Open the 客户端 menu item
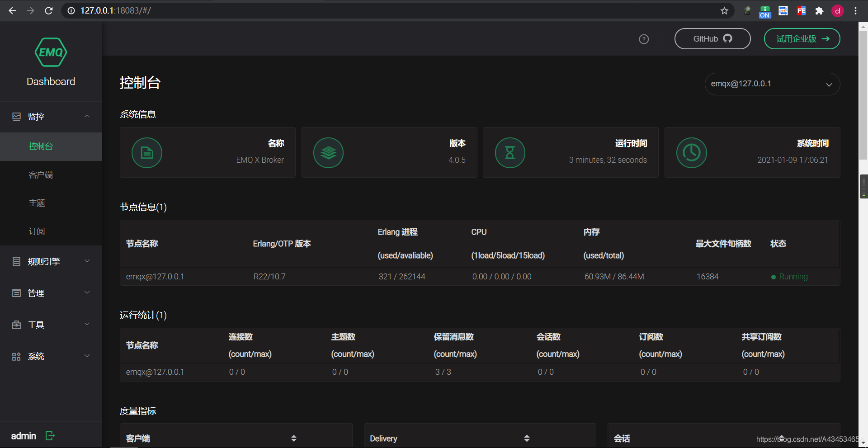 tap(51, 175)
